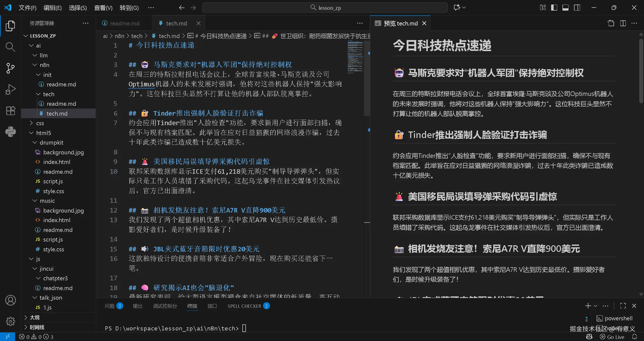Open Source Control view
Viewport: 644px width, 341px height.
click(10, 68)
